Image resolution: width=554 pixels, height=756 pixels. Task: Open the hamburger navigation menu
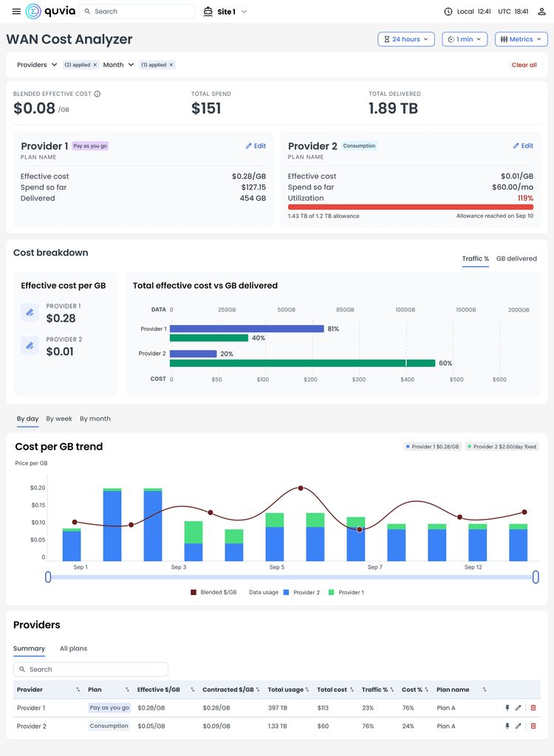(x=16, y=12)
